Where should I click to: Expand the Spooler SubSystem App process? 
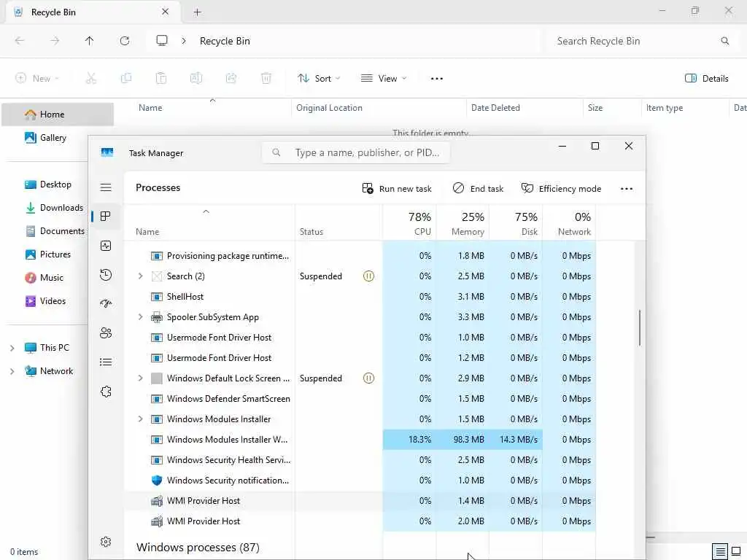140,316
